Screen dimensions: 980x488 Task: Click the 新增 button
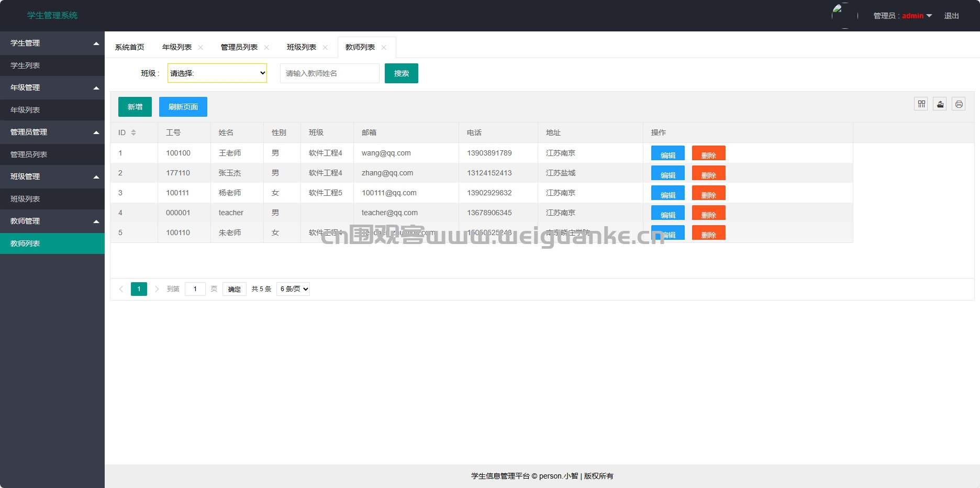coord(135,107)
